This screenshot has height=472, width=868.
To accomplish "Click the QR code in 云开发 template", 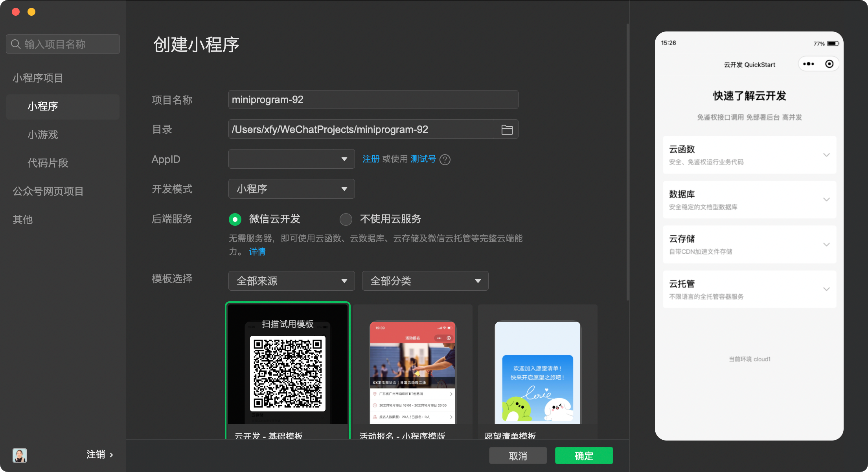I will pos(287,373).
